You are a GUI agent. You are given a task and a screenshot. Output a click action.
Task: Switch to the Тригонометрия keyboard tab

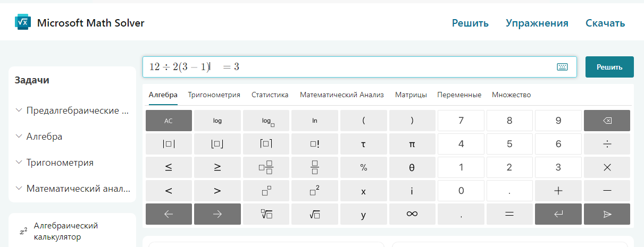pyautogui.click(x=214, y=95)
